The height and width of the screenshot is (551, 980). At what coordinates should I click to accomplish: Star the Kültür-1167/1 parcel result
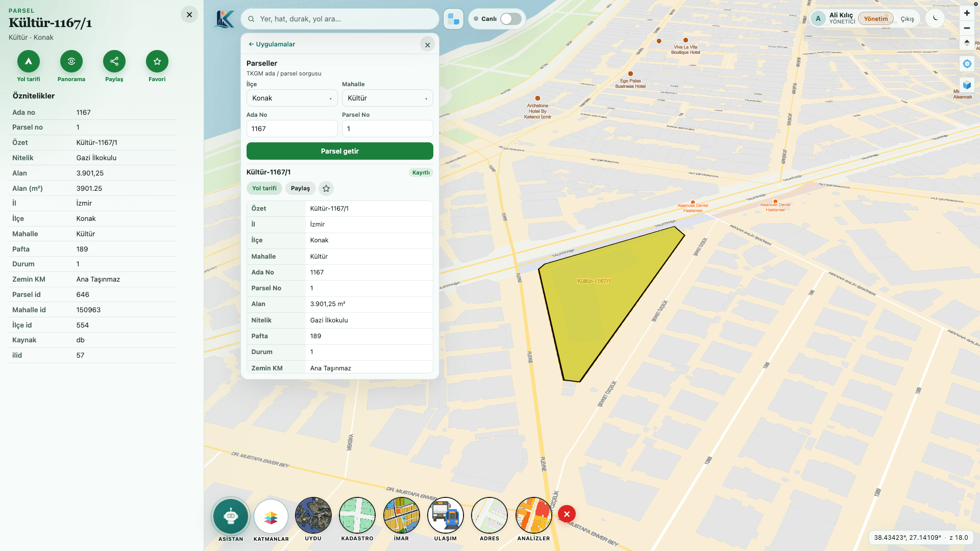(x=326, y=188)
